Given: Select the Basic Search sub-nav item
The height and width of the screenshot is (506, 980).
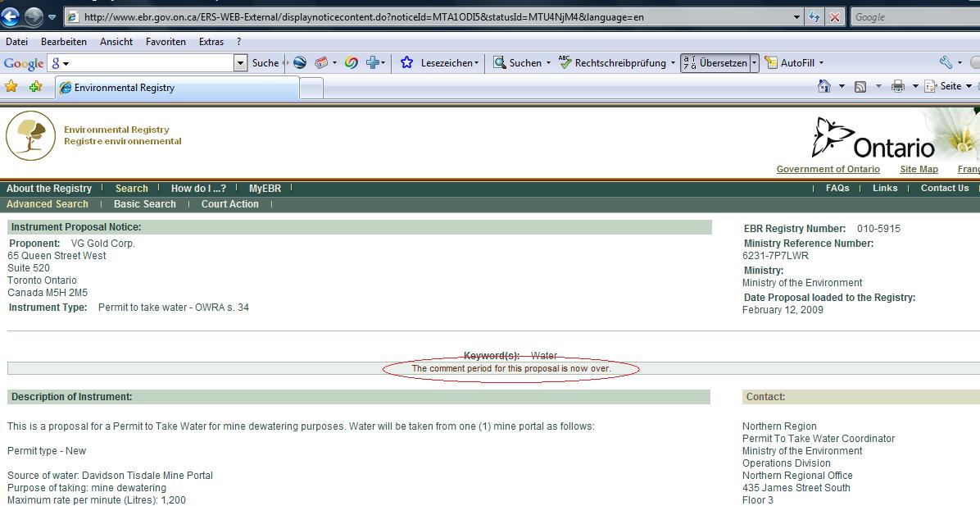Looking at the screenshot, I should [x=145, y=204].
